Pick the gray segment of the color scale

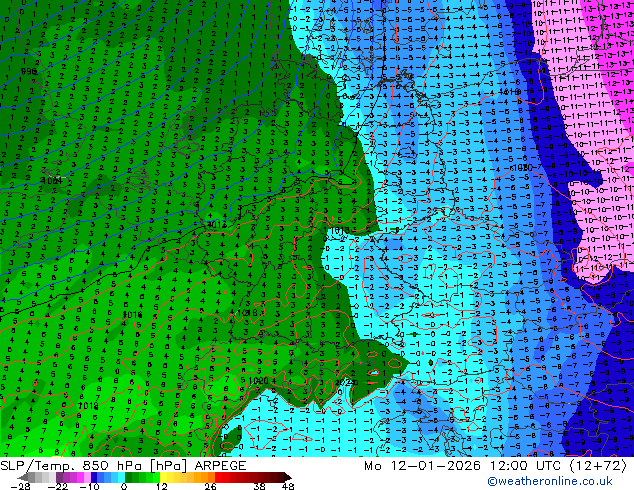pos(32,477)
